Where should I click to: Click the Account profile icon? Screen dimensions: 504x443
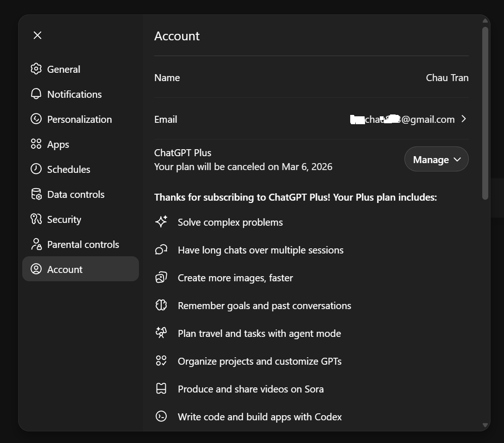(x=36, y=269)
